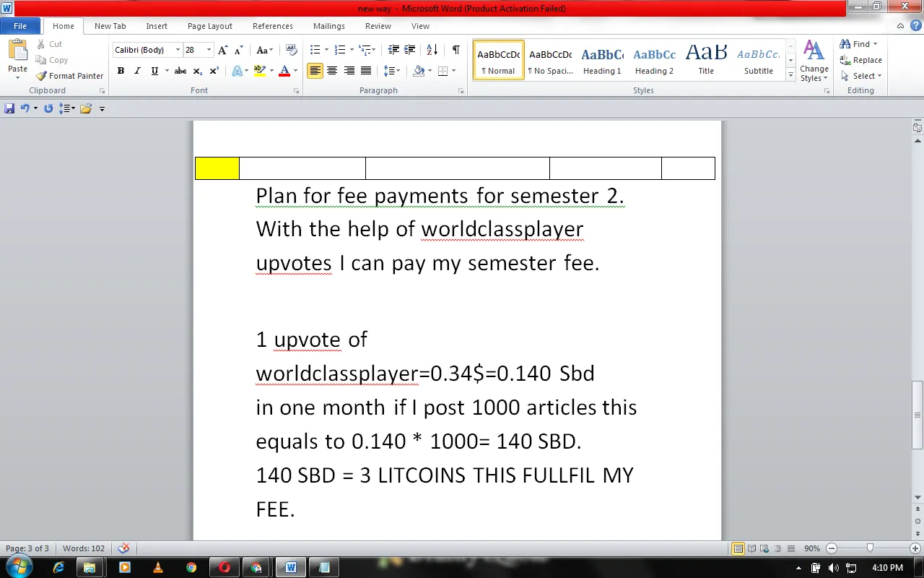Increase paragraph indent
Screen dimensions: 924x578
[411, 50]
